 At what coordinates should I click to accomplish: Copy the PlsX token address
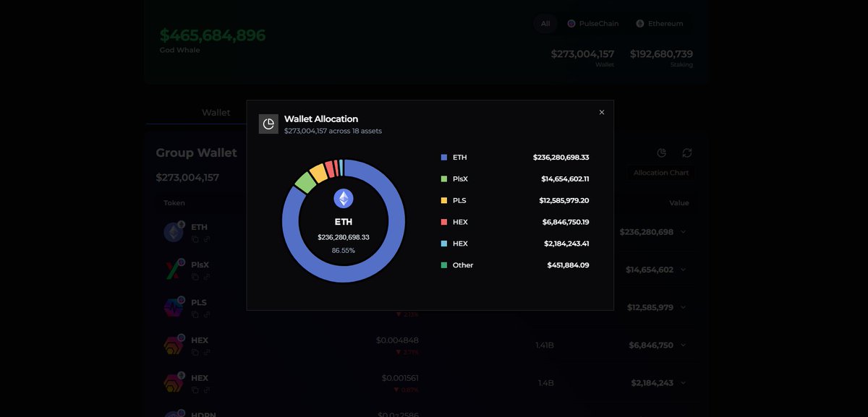click(195, 277)
